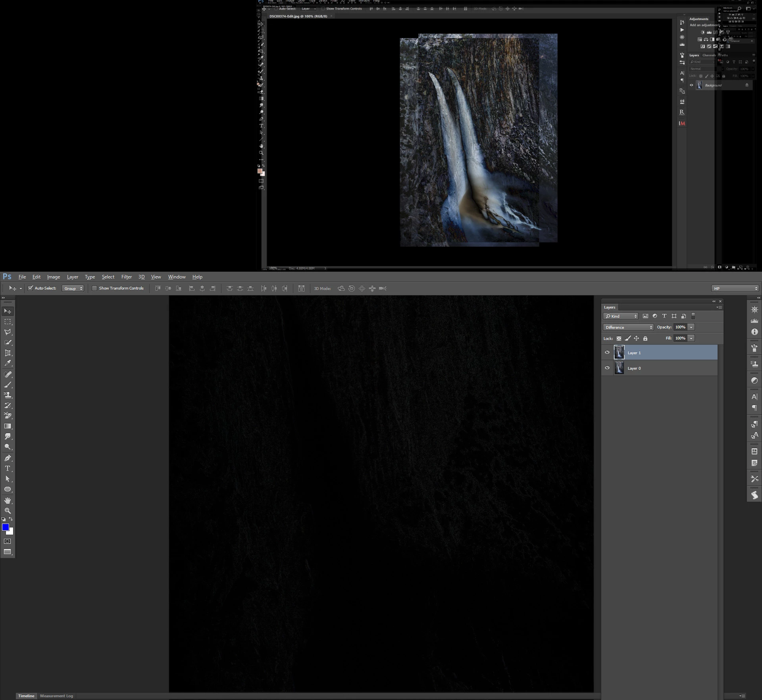Switch to the Measurement Log tab
762x700 pixels.
(x=56, y=696)
